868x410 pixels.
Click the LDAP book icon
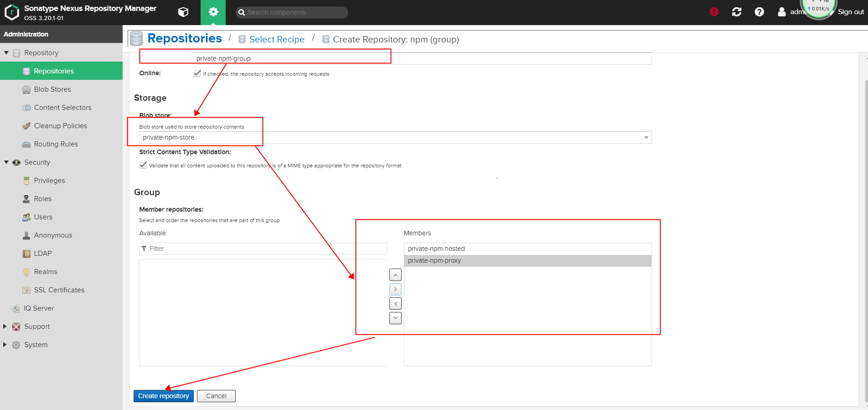tap(26, 254)
